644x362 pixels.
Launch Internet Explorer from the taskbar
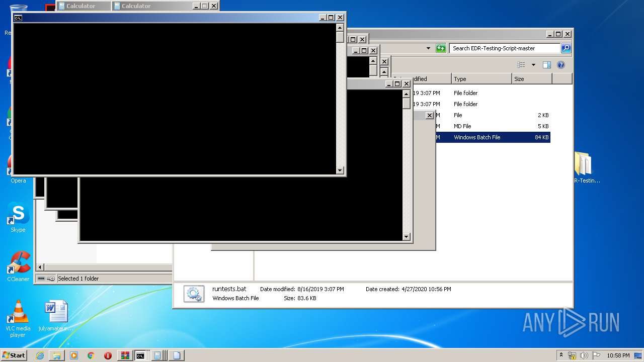coord(40,355)
